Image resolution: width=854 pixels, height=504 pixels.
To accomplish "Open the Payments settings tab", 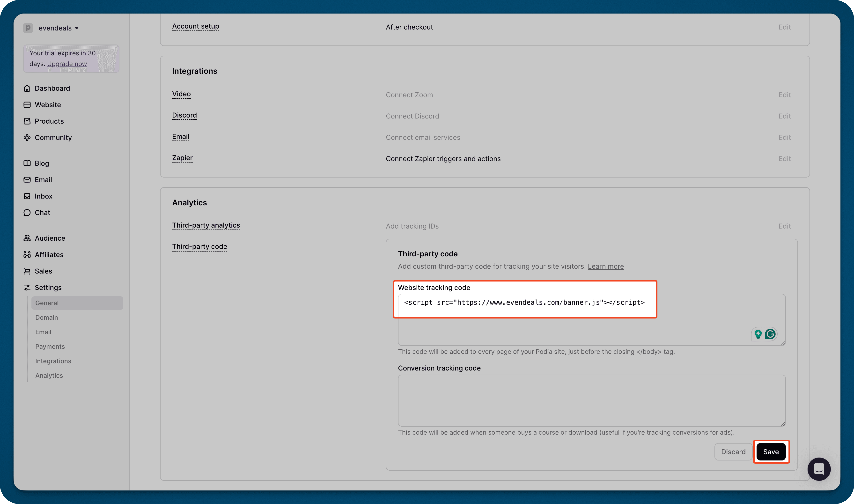I will (50, 346).
